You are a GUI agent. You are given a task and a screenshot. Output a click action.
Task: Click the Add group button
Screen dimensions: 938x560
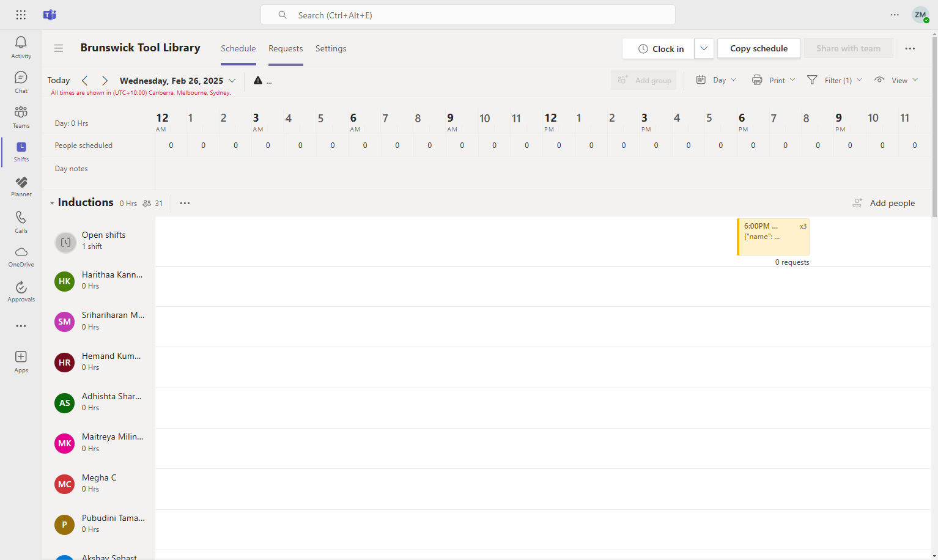point(644,80)
